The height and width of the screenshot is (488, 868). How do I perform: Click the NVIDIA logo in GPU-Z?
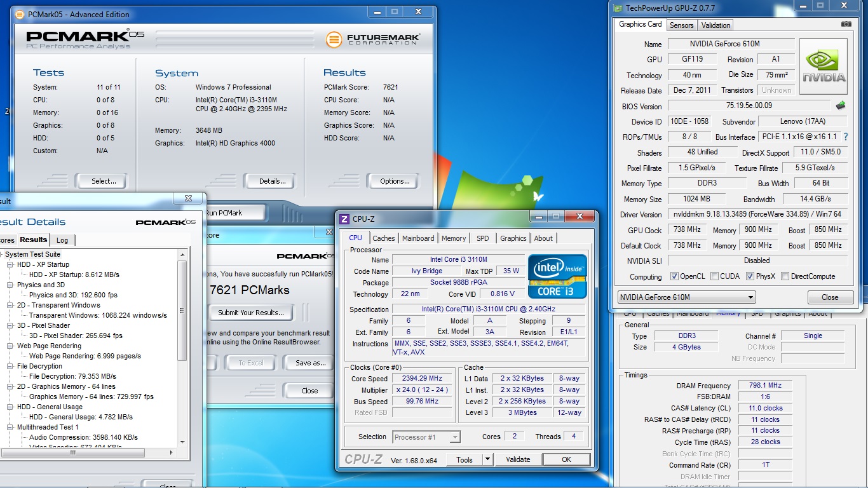click(824, 67)
